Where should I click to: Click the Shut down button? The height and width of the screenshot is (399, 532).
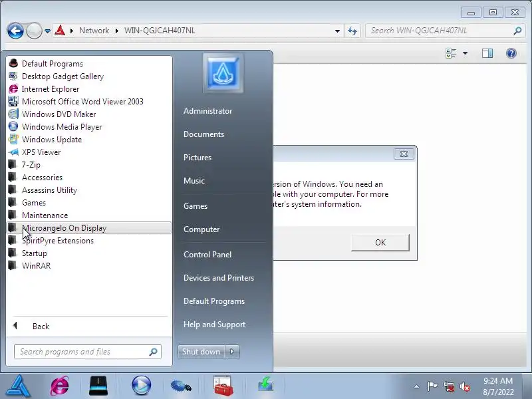coord(201,352)
